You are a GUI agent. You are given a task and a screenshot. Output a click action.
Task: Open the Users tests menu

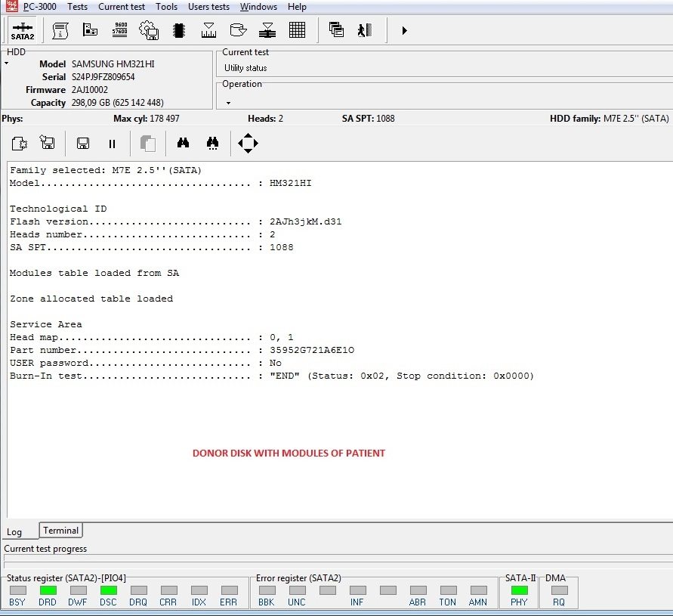208,7
